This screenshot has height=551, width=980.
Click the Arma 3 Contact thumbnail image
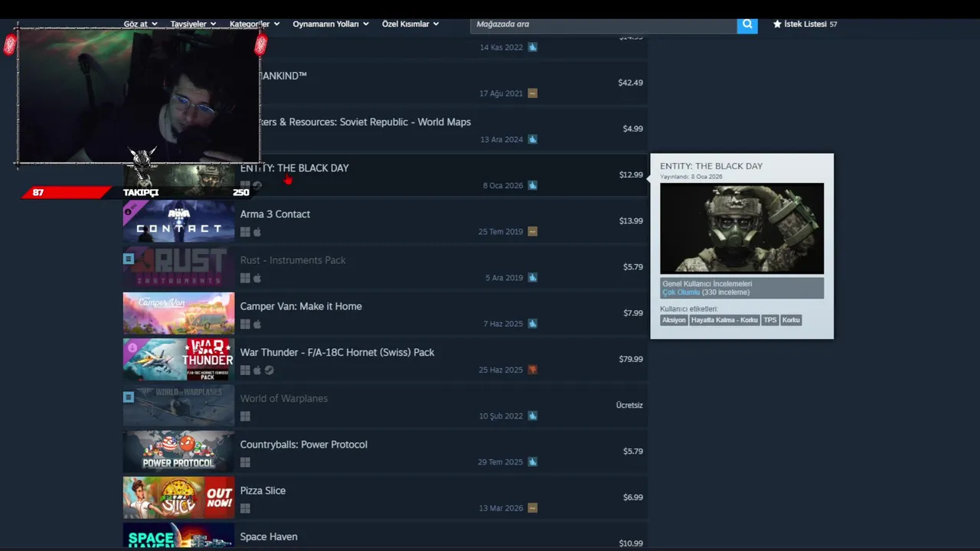(x=179, y=221)
